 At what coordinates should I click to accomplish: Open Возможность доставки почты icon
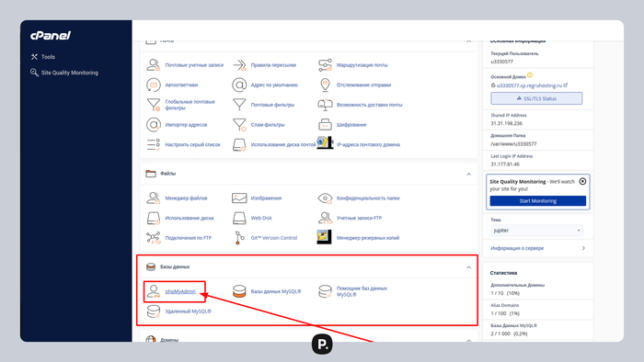[325, 105]
